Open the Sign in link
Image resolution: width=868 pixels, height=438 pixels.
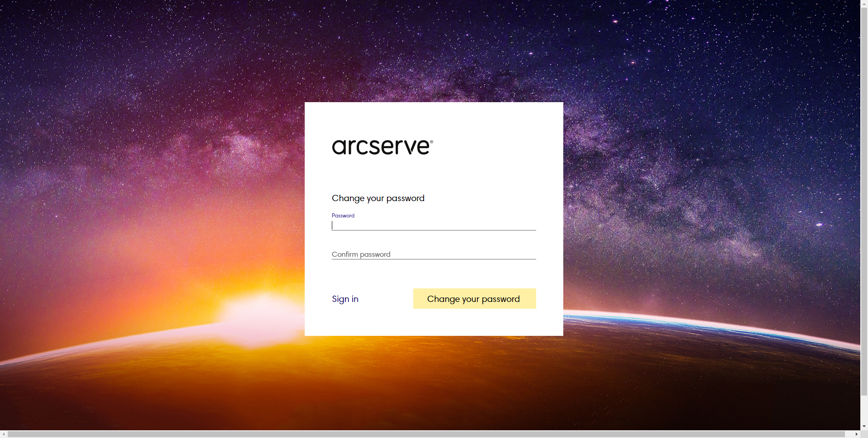345,299
